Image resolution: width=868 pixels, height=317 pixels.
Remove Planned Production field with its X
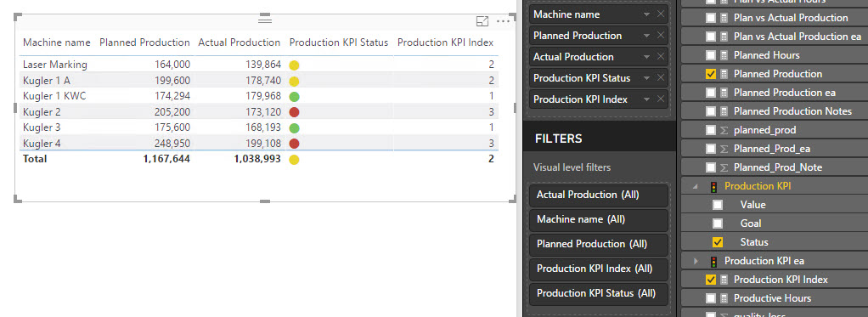(x=661, y=36)
